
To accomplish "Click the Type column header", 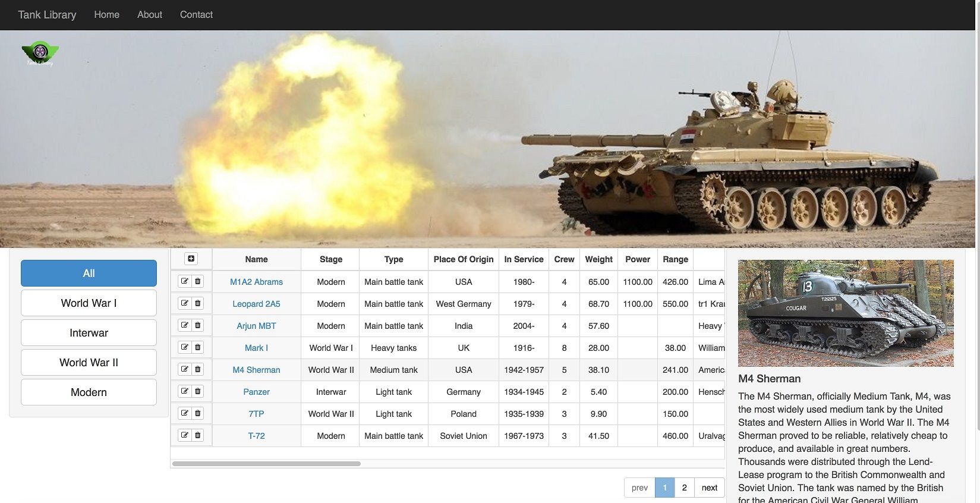I will click(393, 259).
